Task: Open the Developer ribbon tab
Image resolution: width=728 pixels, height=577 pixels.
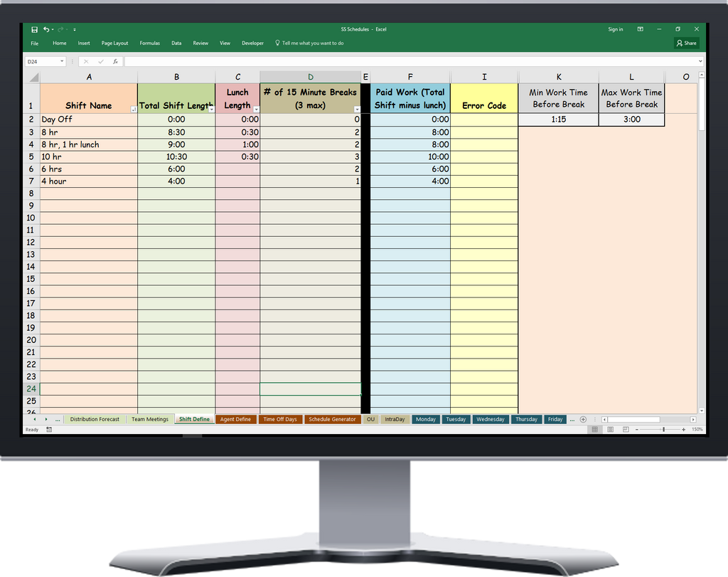Action: [x=252, y=43]
